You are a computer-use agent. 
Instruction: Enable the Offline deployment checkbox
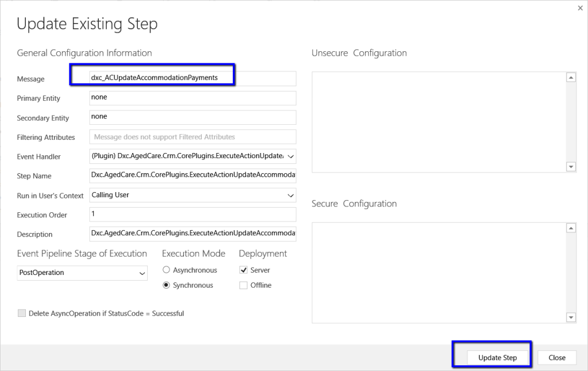click(x=244, y=285)
